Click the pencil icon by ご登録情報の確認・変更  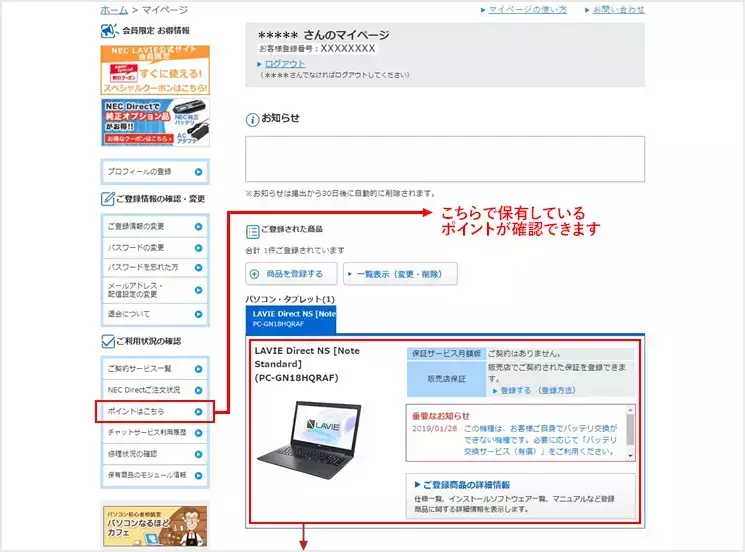coord(107,199)
